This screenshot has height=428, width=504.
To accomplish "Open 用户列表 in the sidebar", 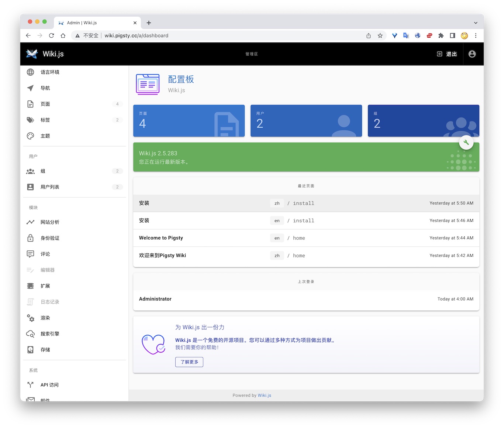I will pos(50,187).
